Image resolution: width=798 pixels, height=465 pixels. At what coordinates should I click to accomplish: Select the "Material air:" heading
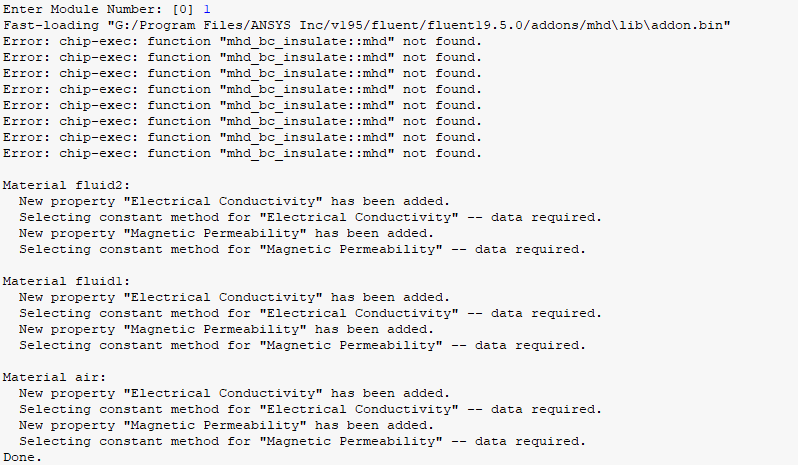point(54,377)
